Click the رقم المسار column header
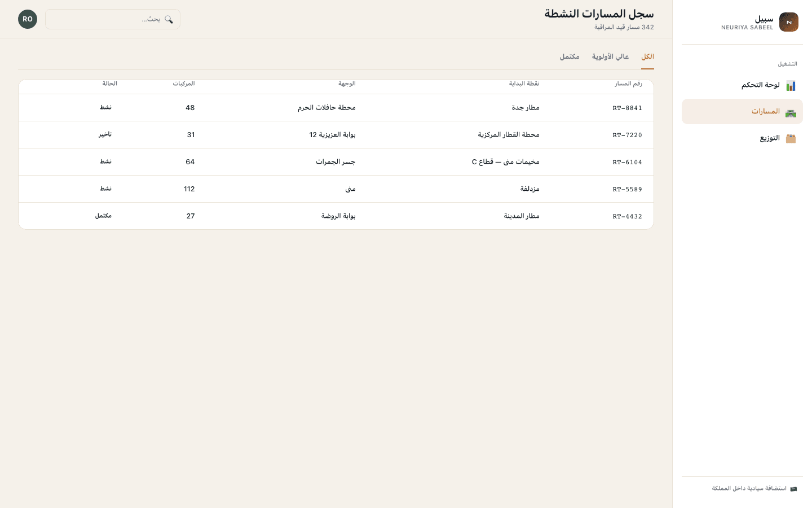Image resolution: width=812 pixels, height=508 pixels. click(628, 84)
